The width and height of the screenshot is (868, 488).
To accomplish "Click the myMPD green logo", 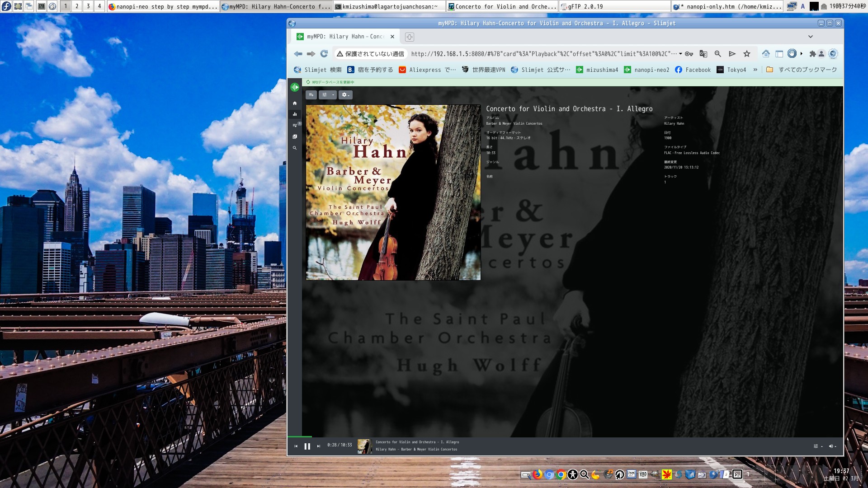I will 295,87.
